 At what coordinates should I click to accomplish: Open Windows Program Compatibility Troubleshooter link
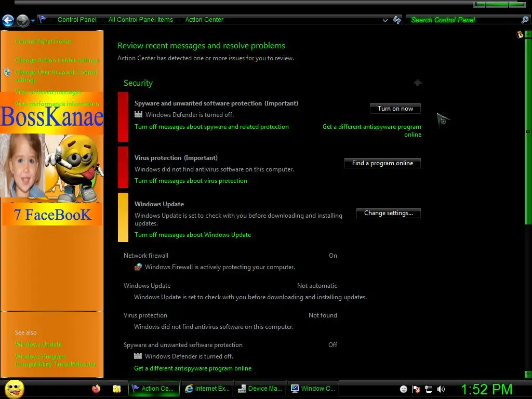coord(55,361)
